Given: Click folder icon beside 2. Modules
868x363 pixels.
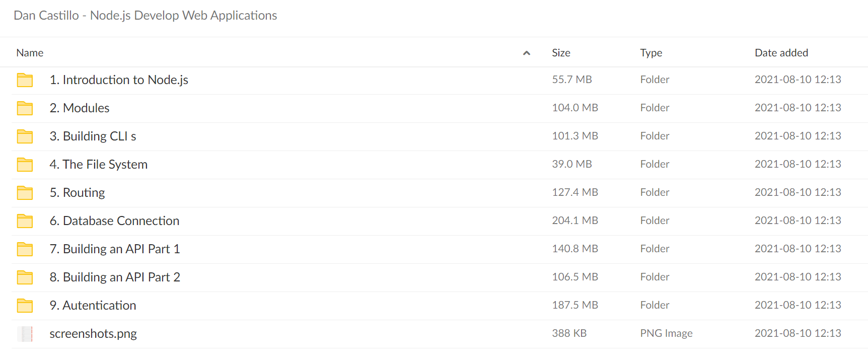Looking at the screenshot, I should [25, 108].
